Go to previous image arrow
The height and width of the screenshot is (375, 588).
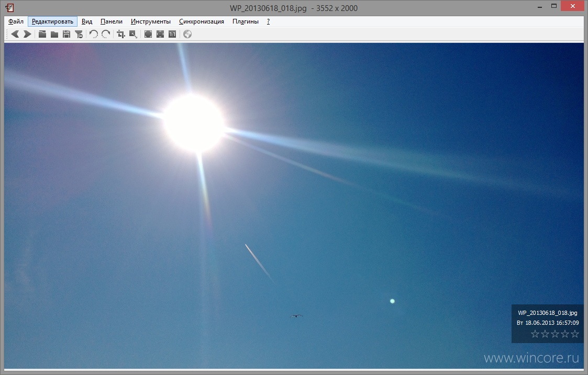(15, 34)
